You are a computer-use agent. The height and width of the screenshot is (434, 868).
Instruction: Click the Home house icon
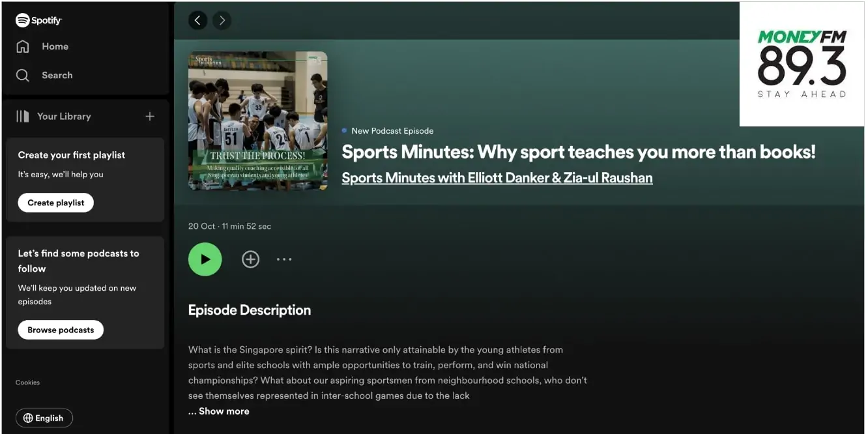(x=23, y=46)
